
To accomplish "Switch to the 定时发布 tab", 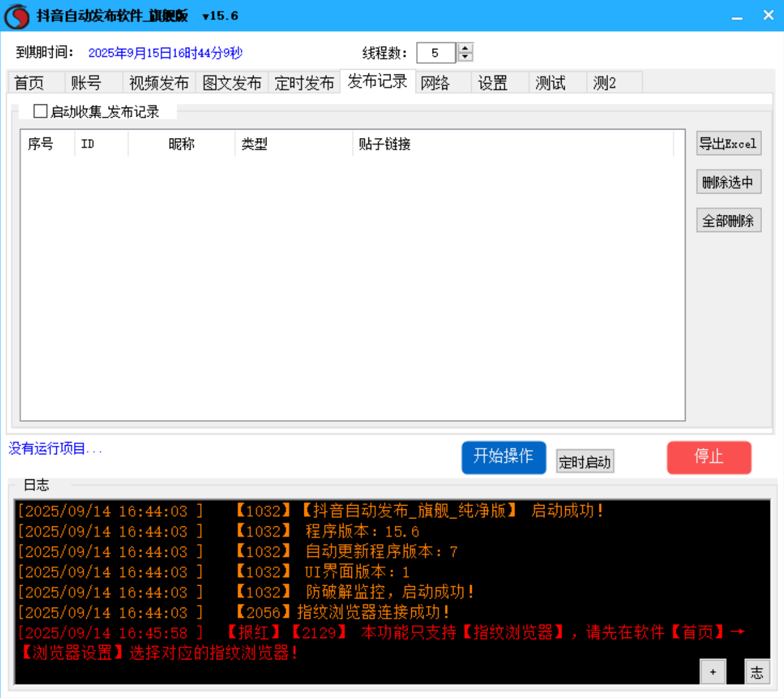I will pyautogui.click(x=304, y=82).
